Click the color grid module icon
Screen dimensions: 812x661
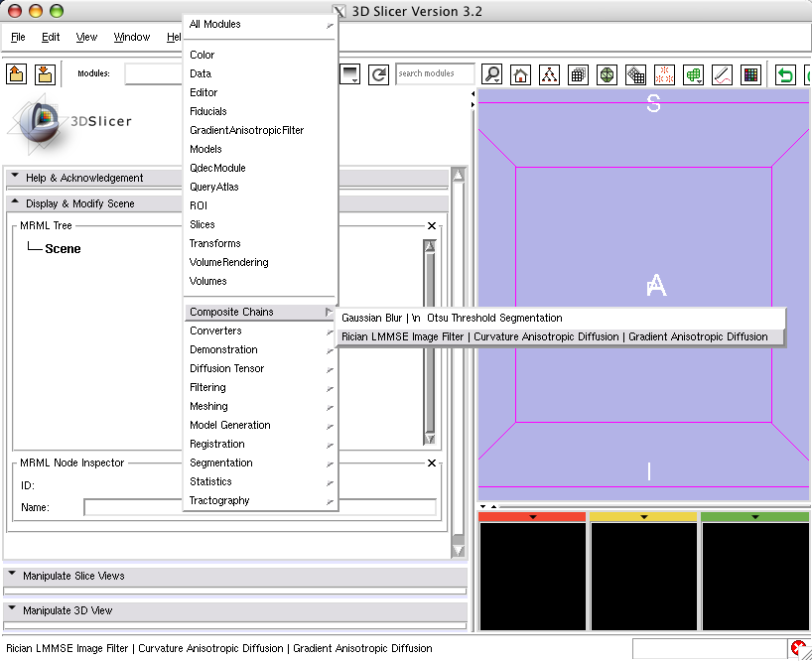[x=751, y=74]
